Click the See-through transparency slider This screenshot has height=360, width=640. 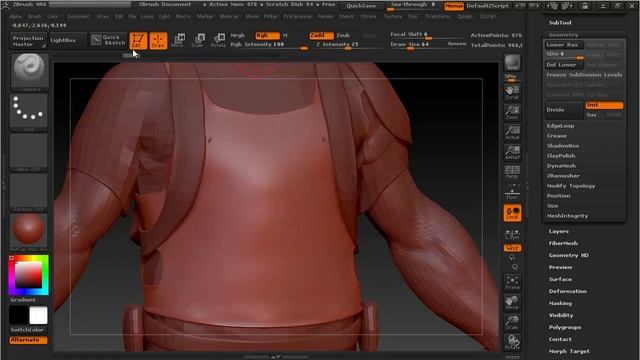point(414,6)
